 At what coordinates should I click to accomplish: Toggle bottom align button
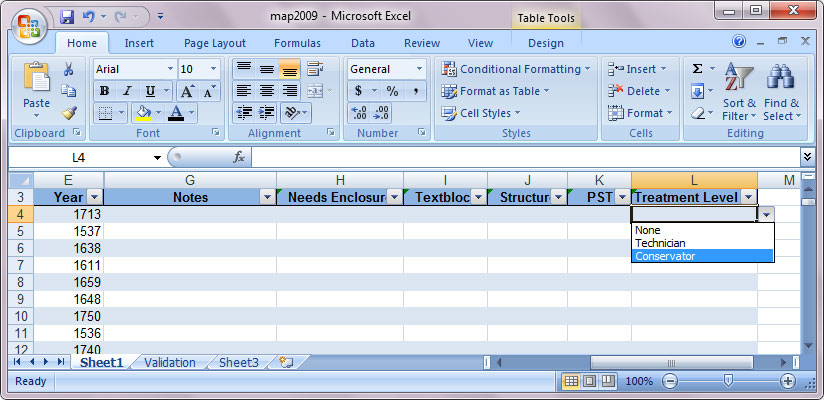point(290,69)
